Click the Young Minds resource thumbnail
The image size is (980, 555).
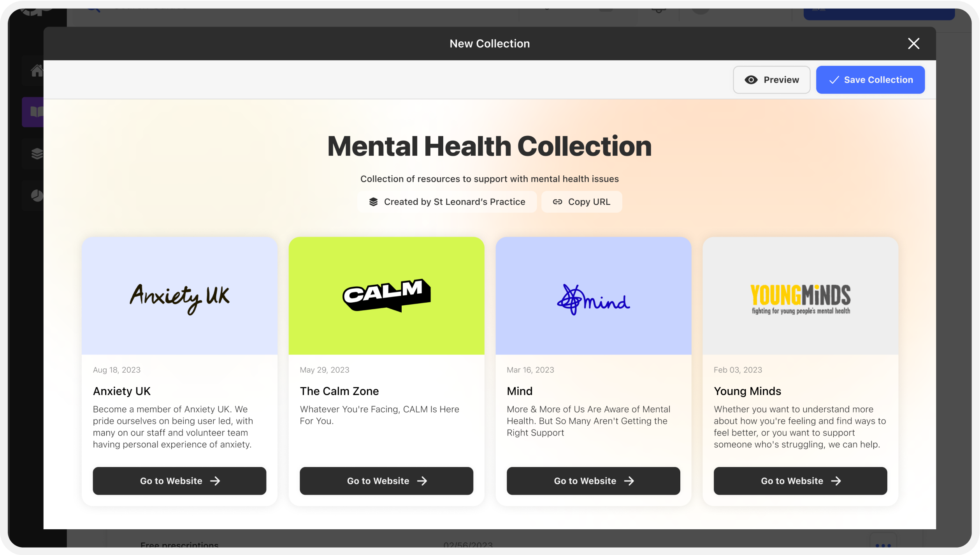point(800,296)
